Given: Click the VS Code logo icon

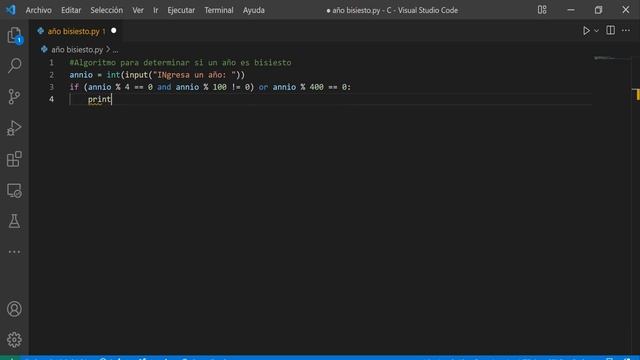Looking at the screenshot, I should [x=11, y=10].
